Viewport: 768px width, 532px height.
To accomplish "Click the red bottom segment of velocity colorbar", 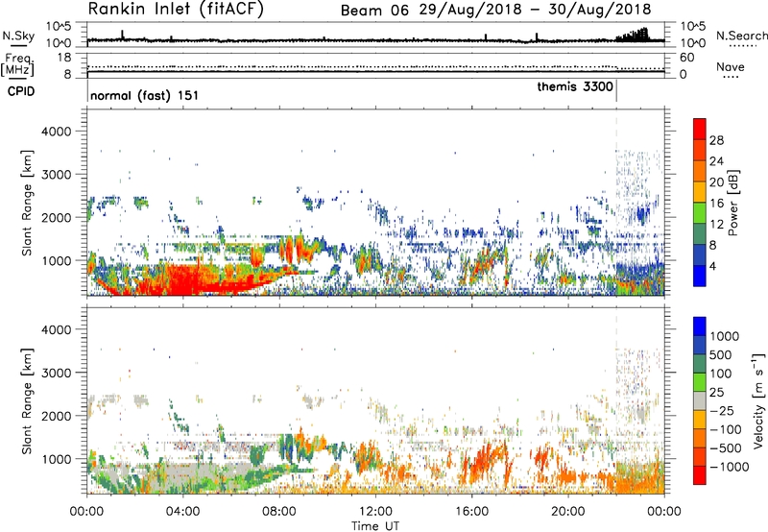I will point(700,475).
